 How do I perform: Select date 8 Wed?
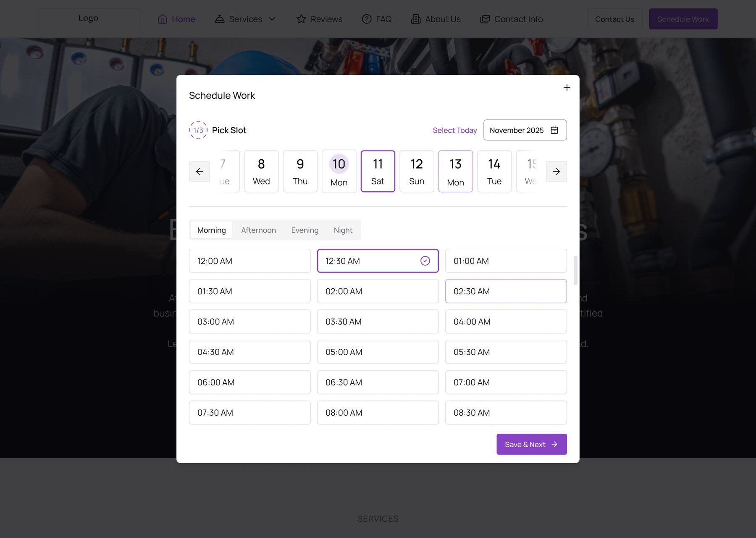261,171
